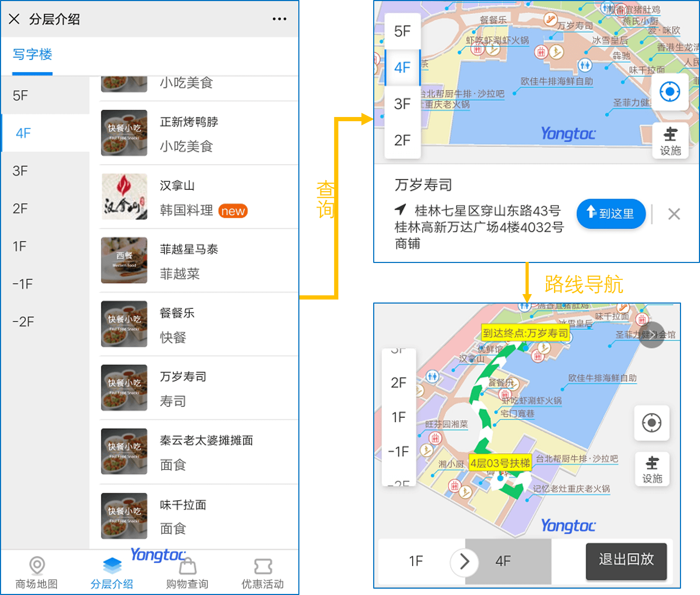This screenshot has height=595, width=700.
Task: Choose 2F on top map floor selector
Action: 403,140
